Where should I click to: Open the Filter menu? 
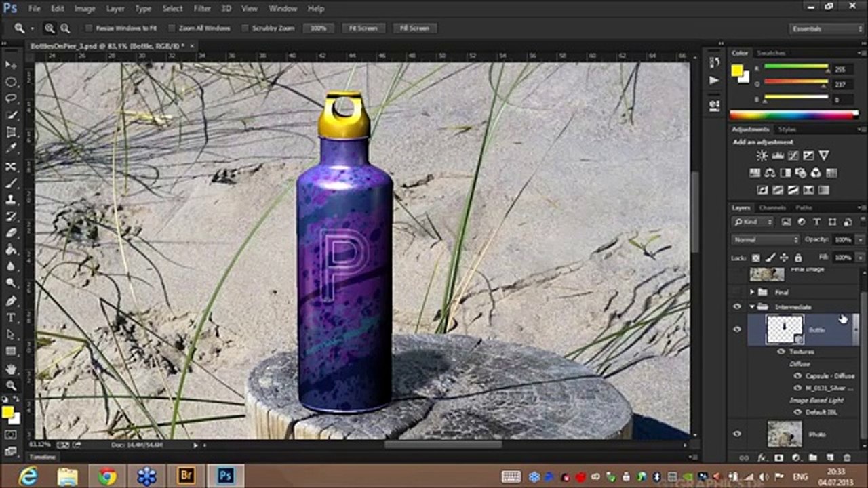pos(202,9)
